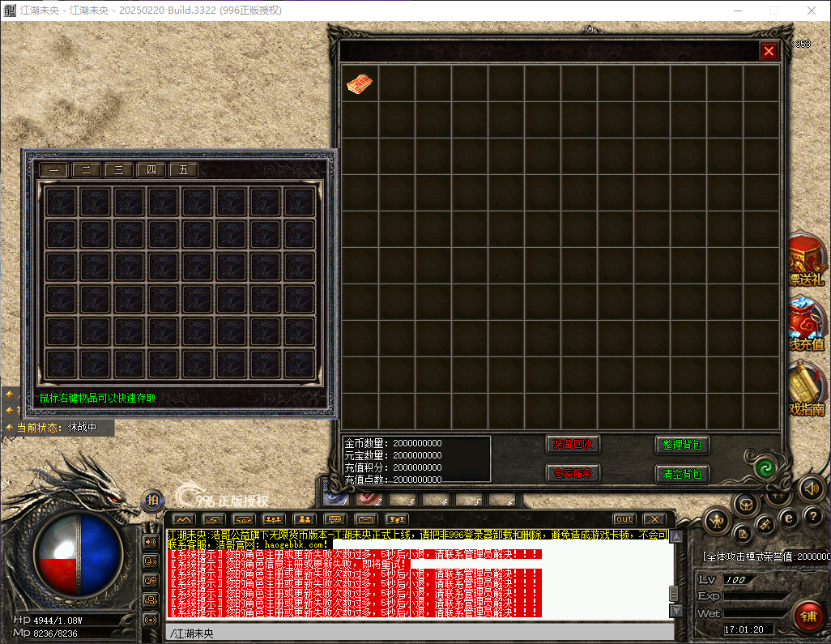Open the bag chest round icon
The height and width of the screenshot is (644, 831).
tap(746, 505)
